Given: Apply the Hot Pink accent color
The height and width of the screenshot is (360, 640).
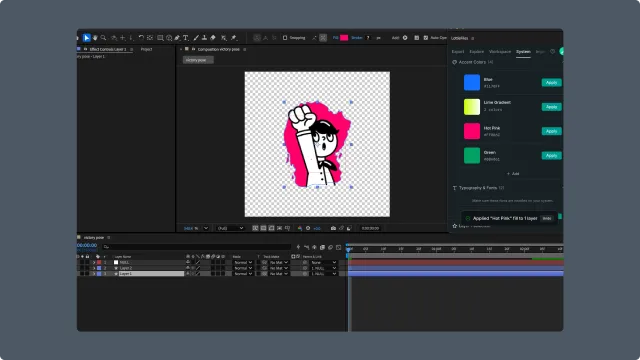Looking at the screenshot, I should pyautogui.click(x=551, y=131).
